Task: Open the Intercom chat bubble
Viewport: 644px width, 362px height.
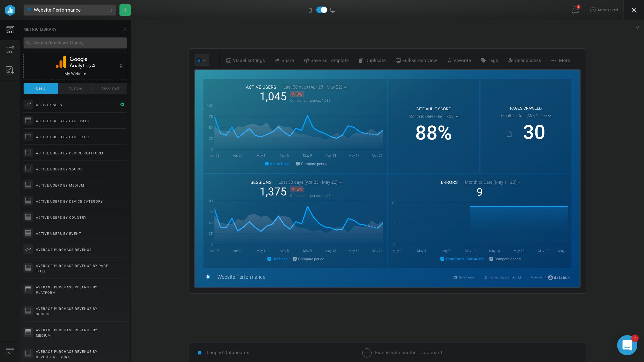Action: 627,345
